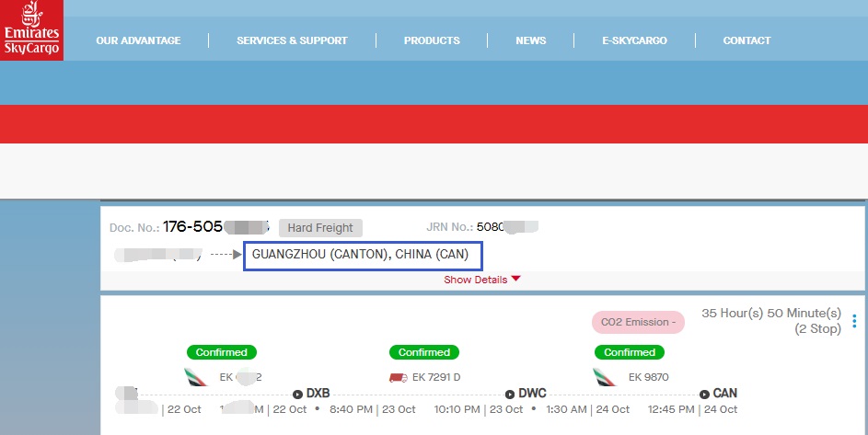Viewport: 868px width, 435px height.
Task: Open the OUR ADVANTAGE menu
Action: [138, 40]
